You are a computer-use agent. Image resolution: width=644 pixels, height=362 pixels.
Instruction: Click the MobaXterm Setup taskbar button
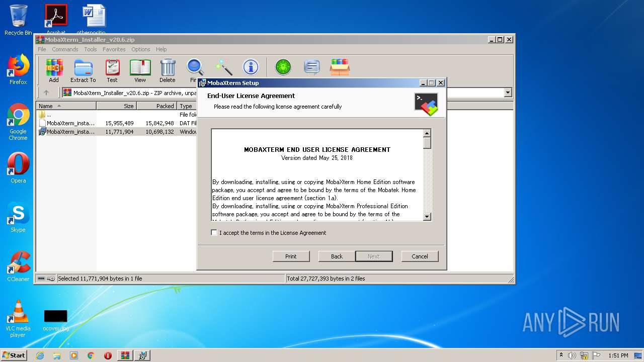coord(142,355)
